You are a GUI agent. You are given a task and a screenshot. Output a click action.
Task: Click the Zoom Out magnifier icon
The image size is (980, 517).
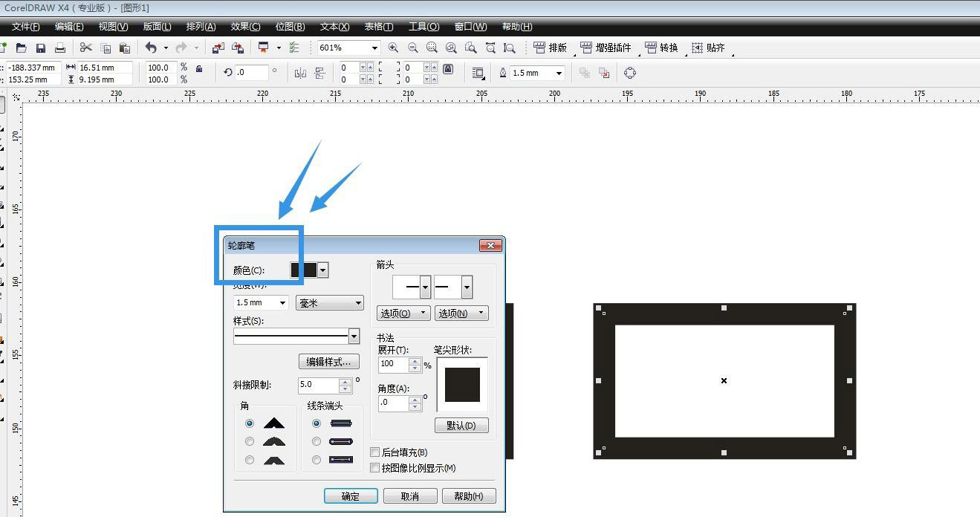(x=412, y=48)
